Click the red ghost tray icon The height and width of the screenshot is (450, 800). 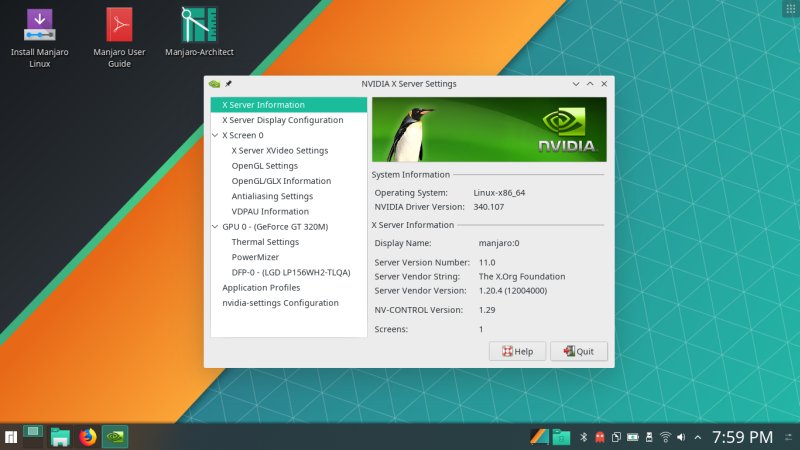[600, 437]
